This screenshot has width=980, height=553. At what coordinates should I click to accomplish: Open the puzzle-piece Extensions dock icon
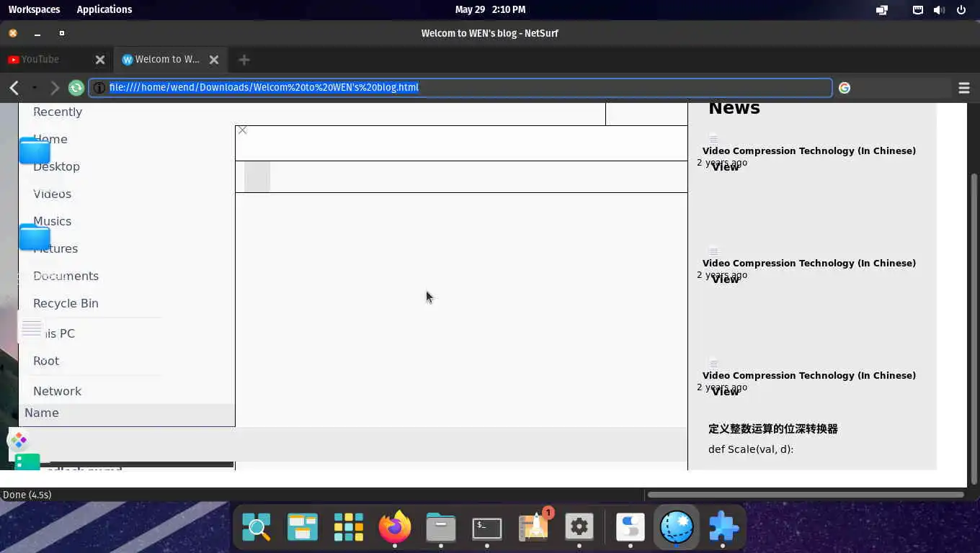point(723,527)
